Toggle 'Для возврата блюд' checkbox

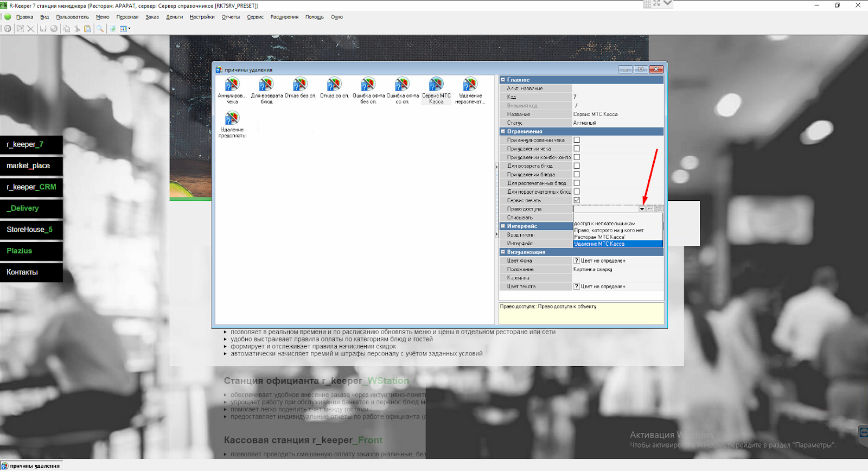click(x=577, y=166)
